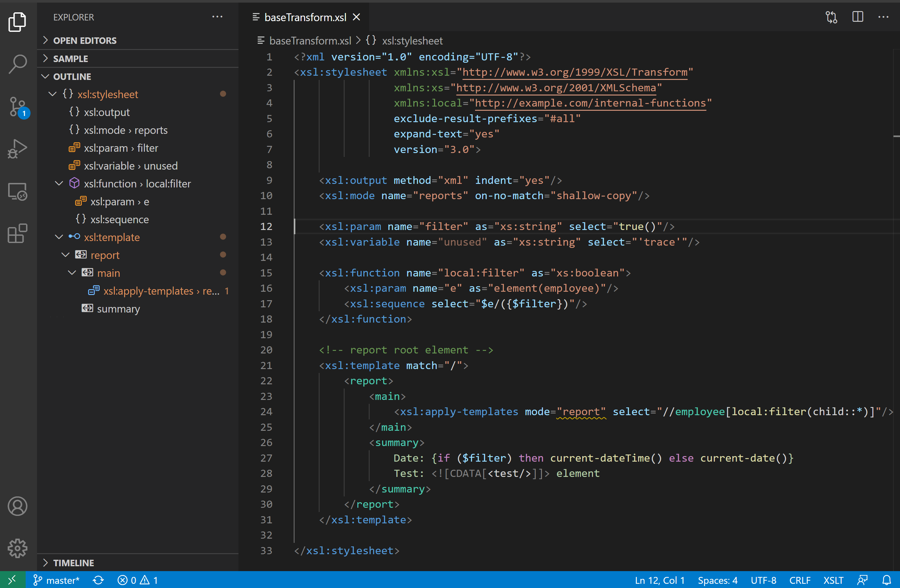Split the editor to the right
Screen dimensions: 900x588
coord(858,17)
